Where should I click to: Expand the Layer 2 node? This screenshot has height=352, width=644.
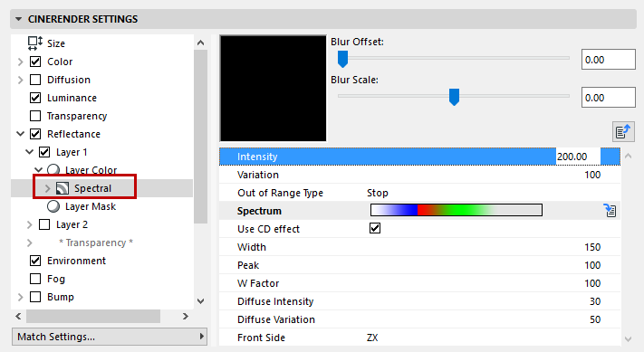29,224
